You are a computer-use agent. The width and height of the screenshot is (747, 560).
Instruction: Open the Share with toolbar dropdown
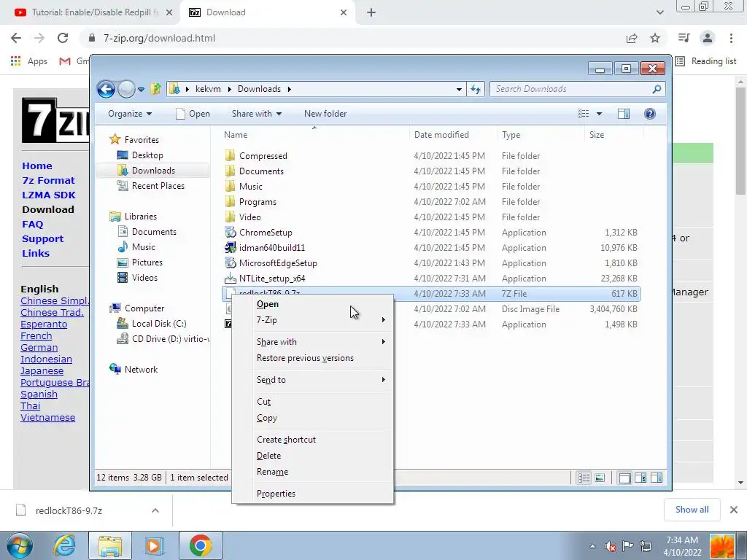click(257, 114)
